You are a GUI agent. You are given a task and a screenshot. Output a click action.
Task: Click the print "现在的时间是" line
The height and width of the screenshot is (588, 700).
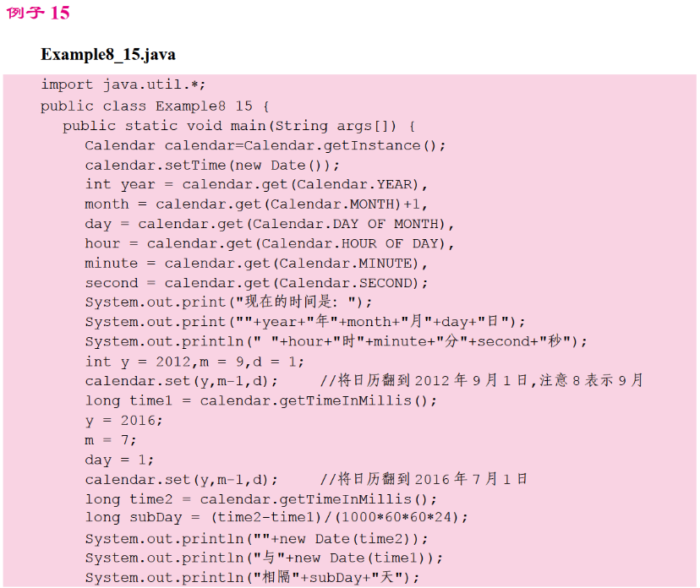point(228,302)
